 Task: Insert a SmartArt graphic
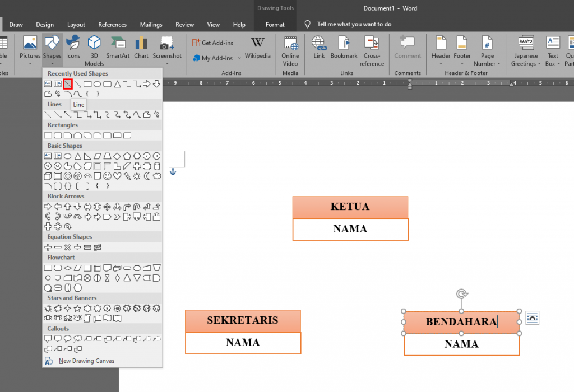118,49
